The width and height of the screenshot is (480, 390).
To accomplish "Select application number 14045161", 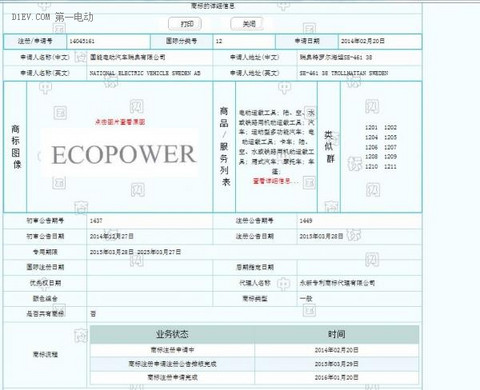I will tap(82, 41).
